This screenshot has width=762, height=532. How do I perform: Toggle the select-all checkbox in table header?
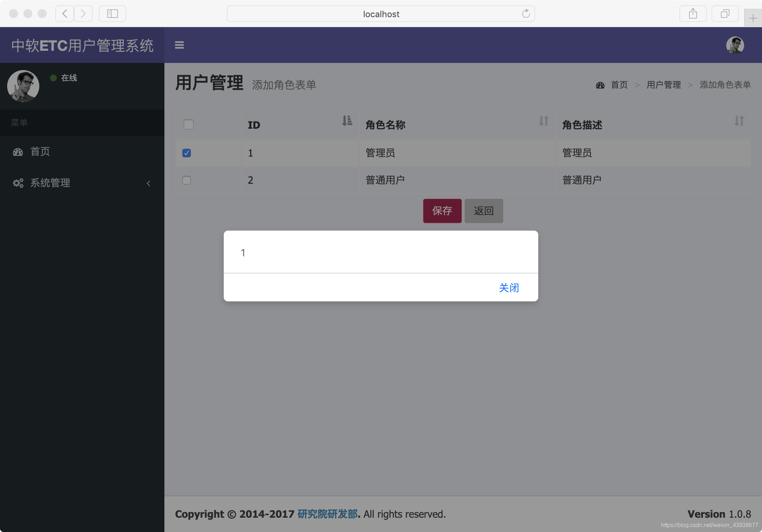coord(188,124)
